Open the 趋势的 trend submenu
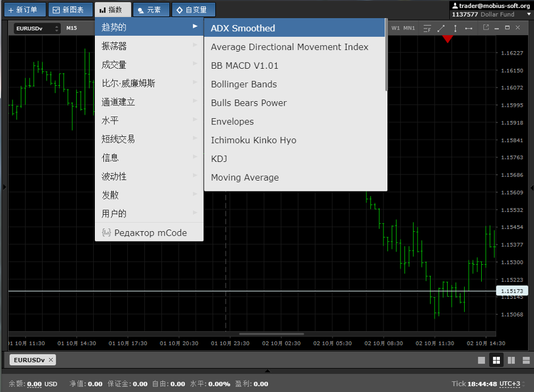534x392 pixels. tap(149, 27)
